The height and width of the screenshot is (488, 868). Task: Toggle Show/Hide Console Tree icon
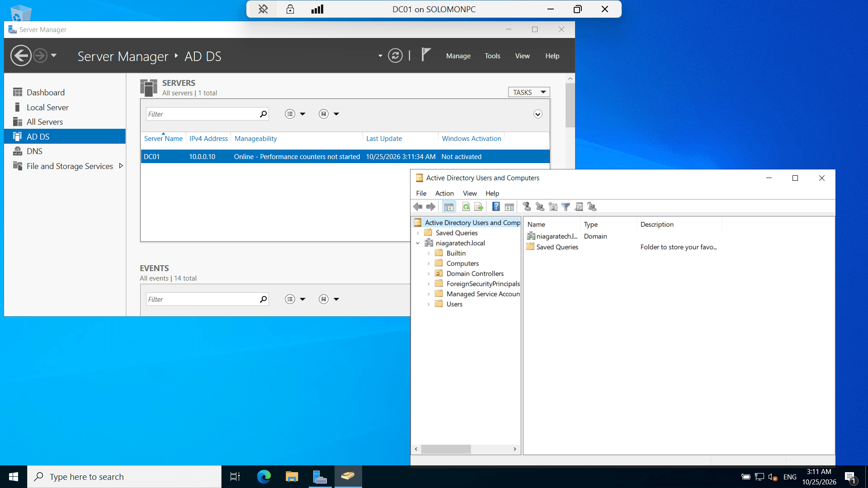[x=448, y=207]
